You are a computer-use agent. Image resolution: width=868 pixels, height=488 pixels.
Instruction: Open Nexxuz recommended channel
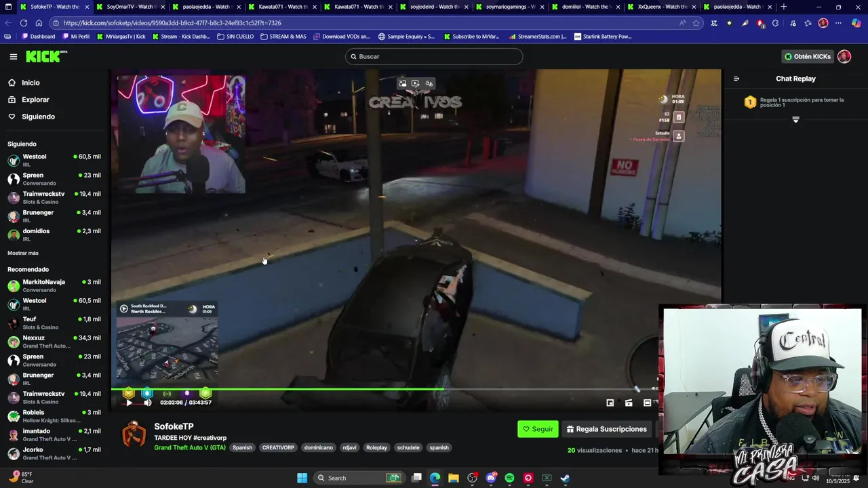54,342
